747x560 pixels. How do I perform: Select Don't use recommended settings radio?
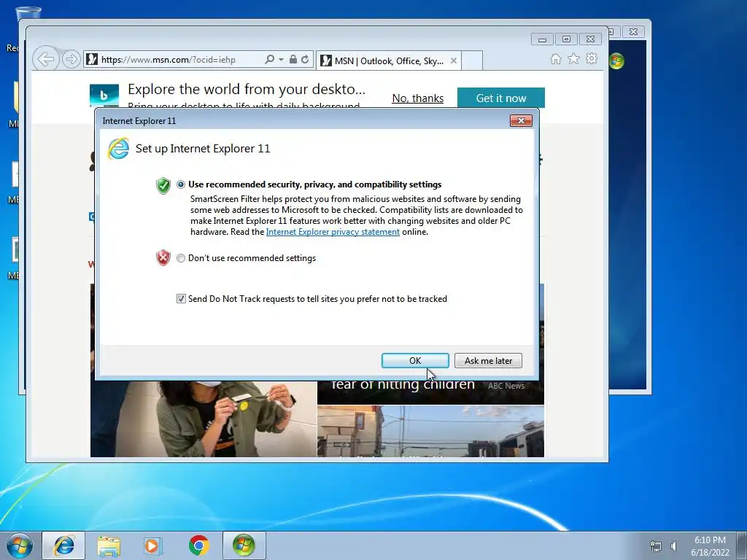click(181, 258)
